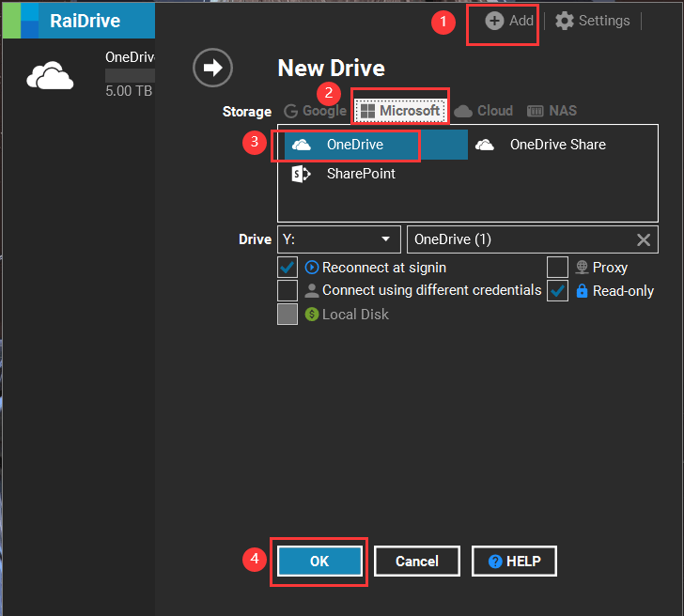Screen dimensions: 684x616
Task: Uncheck the Read-only checkbox
Action: click(557, 290)
